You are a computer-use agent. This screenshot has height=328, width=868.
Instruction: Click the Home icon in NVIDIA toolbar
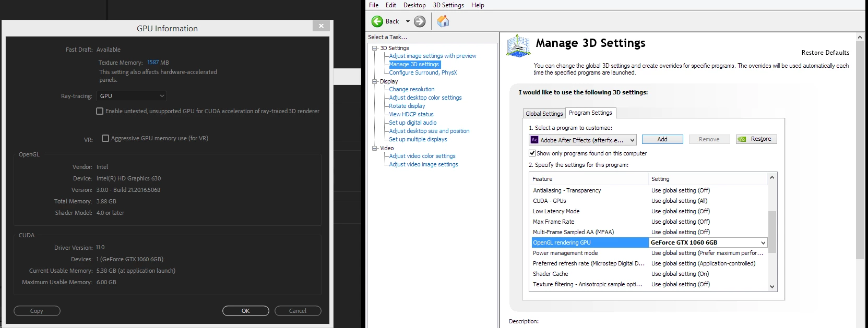(x=443, y=21)
